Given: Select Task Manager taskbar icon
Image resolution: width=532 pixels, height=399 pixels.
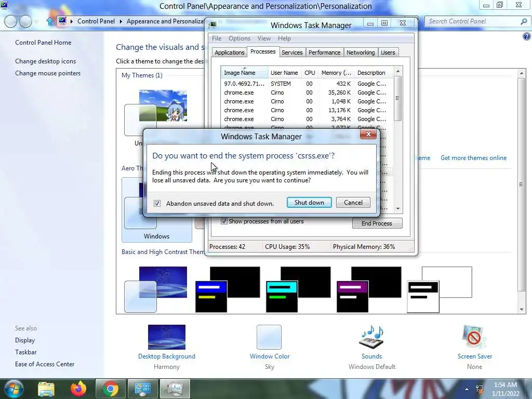Looking at the screenshot, I should tap(175, 389).
